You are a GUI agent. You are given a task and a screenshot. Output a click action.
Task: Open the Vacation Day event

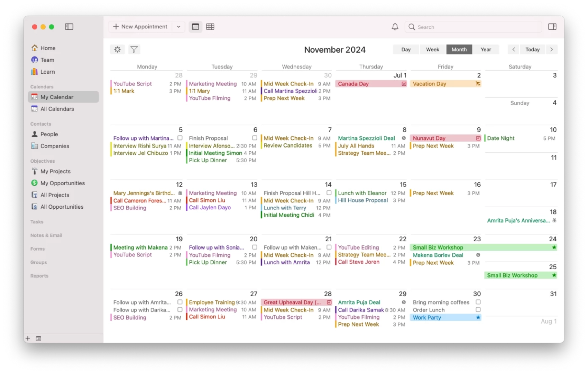445,84
